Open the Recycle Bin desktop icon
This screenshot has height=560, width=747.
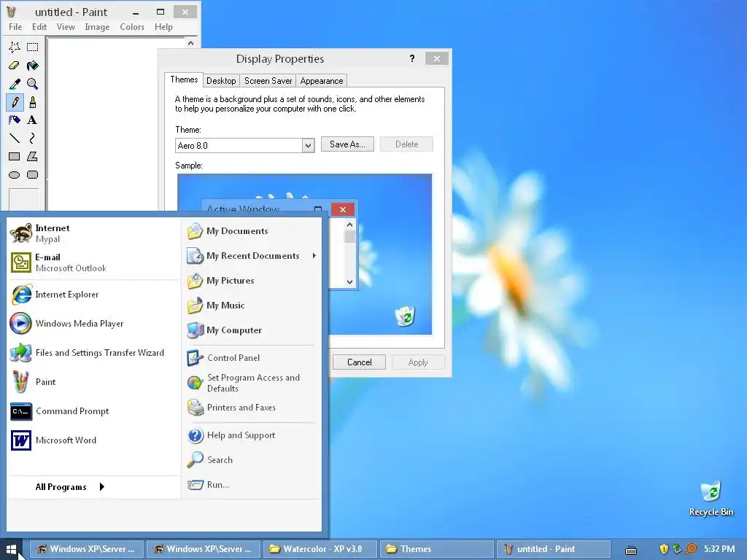(x=711, y=499)
